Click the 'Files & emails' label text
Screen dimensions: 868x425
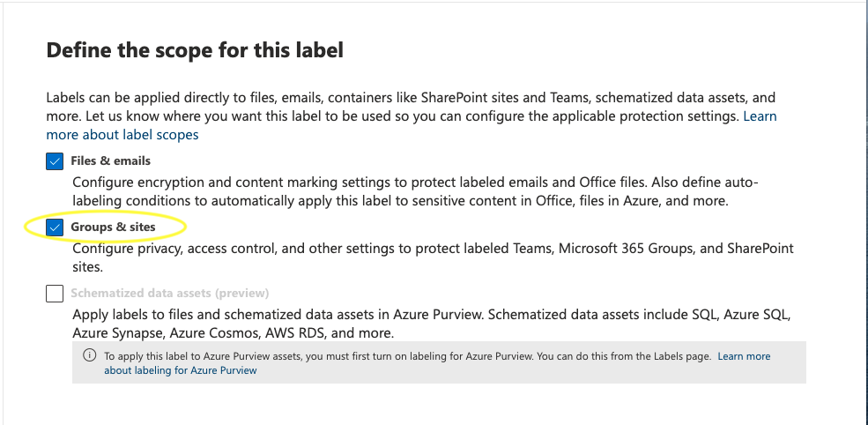pyautogui.click(x=110, y=161)
